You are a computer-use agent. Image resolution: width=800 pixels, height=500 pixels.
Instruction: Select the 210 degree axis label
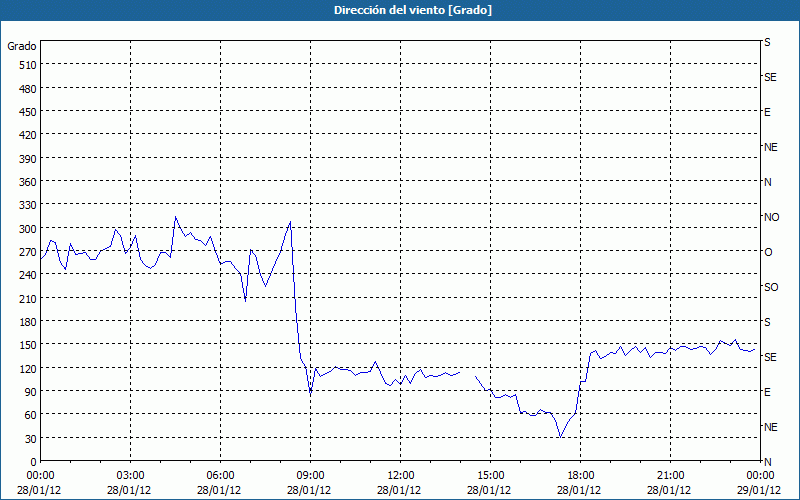tap(28, 298)
